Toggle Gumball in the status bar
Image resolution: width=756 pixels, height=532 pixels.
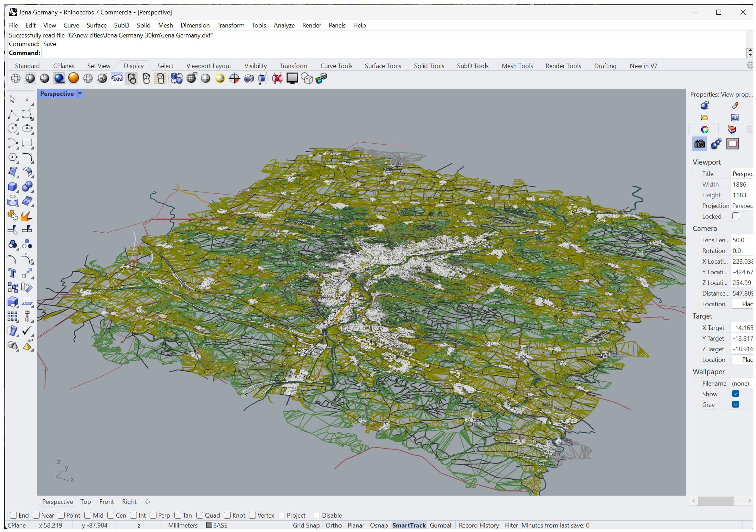[x=441, y=525]
